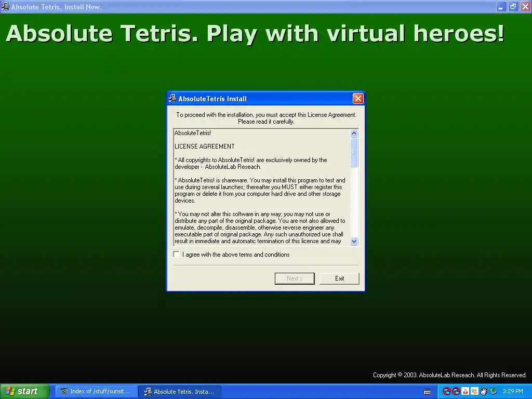This screenshot has height=399, width=532.
Task: Check 'I agree with the above terms' checkbox
Action: tap(177, 255)
